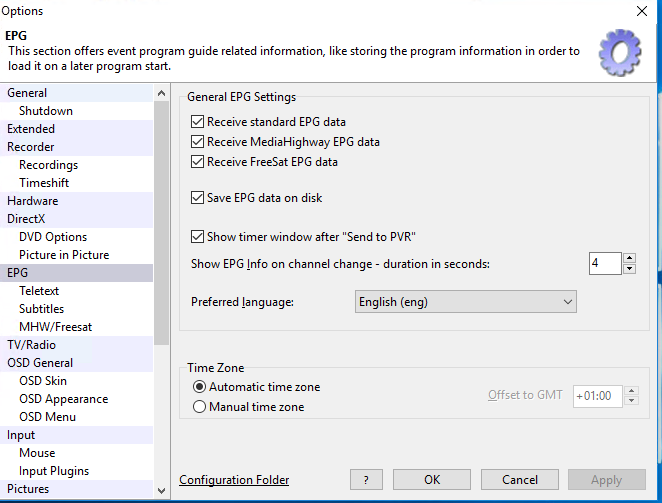
Task: Toggle Show timer window after Send to PVR
Action: click(x=197, y=237)
